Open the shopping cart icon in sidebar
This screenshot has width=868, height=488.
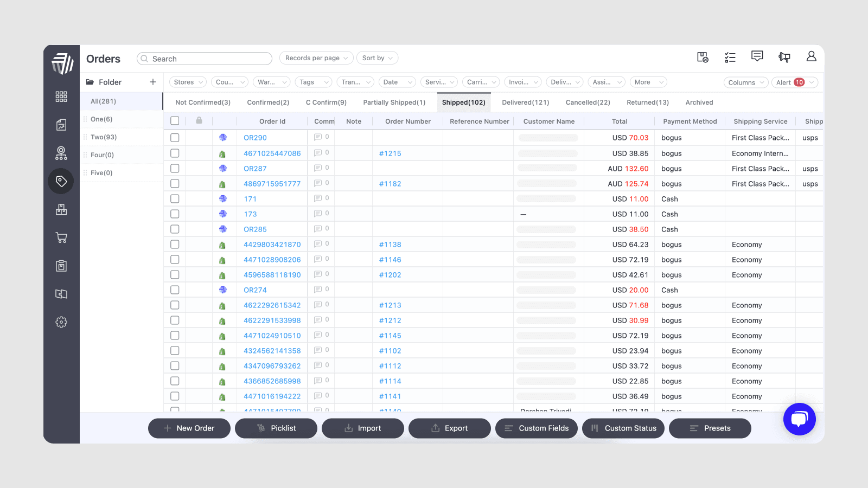61,237
